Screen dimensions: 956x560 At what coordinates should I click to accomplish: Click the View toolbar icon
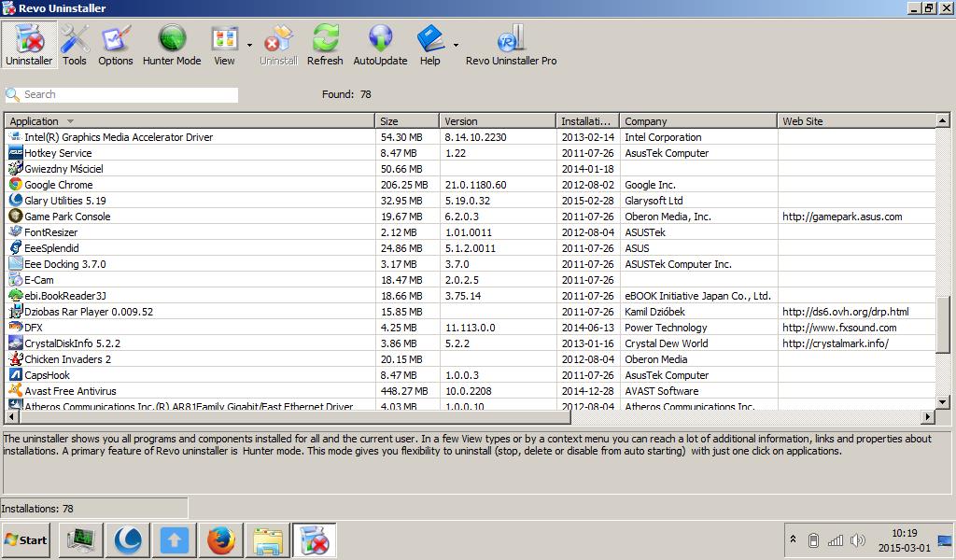point(224,45)
